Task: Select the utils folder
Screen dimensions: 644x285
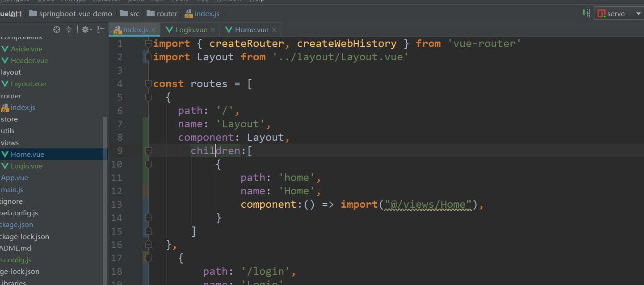Action: click(8, 130)
